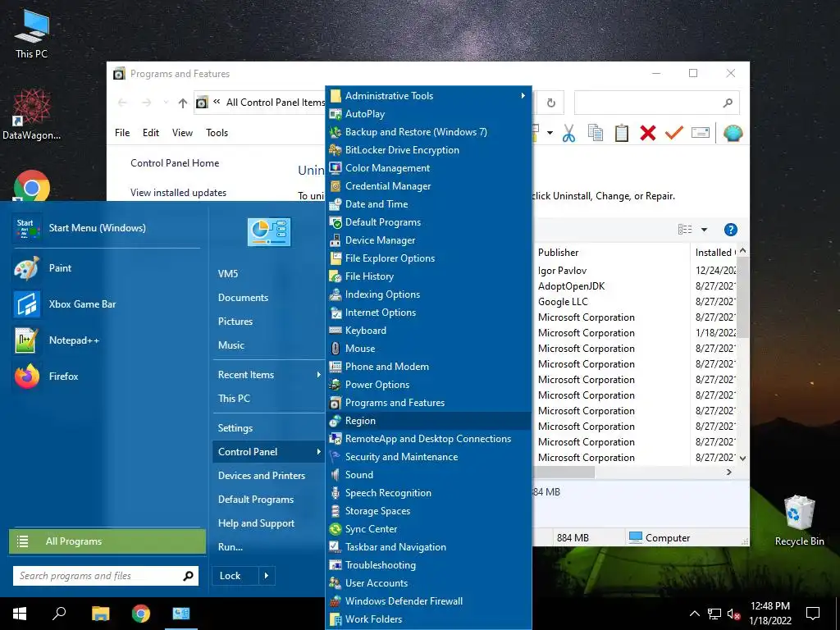Viewport: 840px width, 630px height.
Task: Open All Programs list
Action: [x=107, y=541]
